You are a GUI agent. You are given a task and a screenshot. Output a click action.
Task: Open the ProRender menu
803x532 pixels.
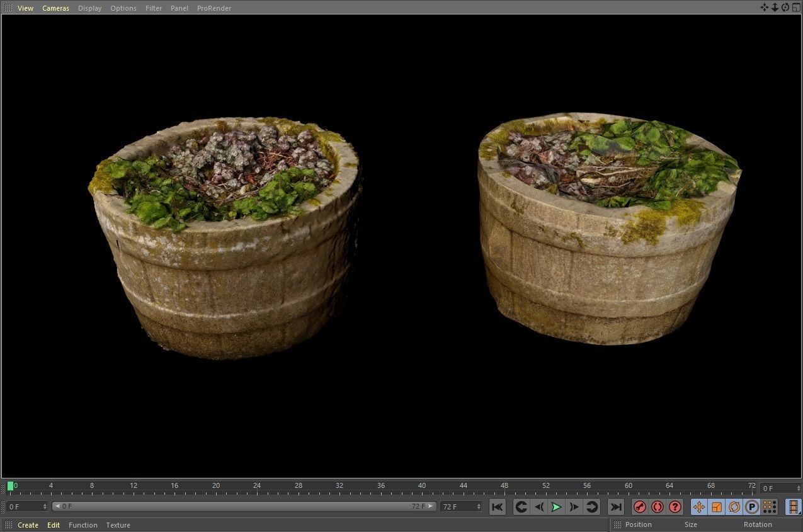coord(214,8)
